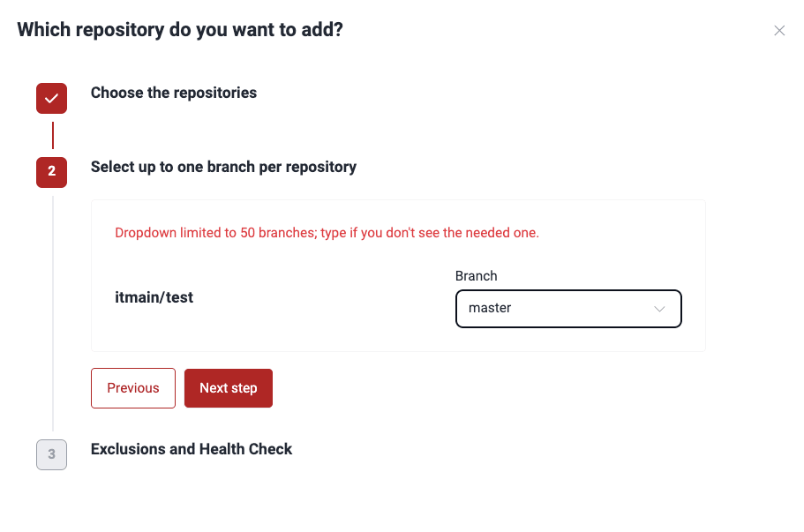Click the gray connector line above step 3
804x532 pixels.
coord(53,313)
